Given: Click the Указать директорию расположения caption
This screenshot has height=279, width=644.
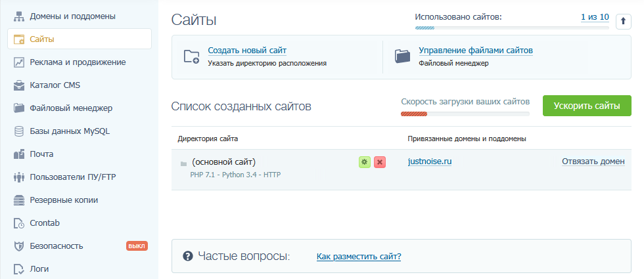Looking at the screenshot, I should pyautogui.click(x=267, y=63).
